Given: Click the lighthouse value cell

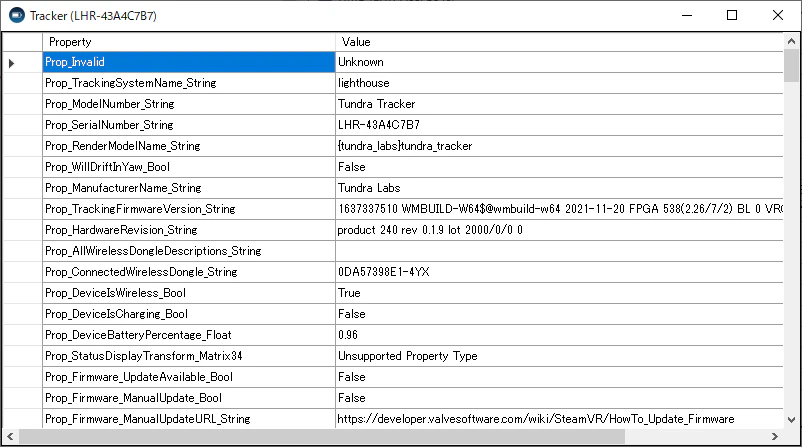Looking at the screenshot, I should pos(559,83).
